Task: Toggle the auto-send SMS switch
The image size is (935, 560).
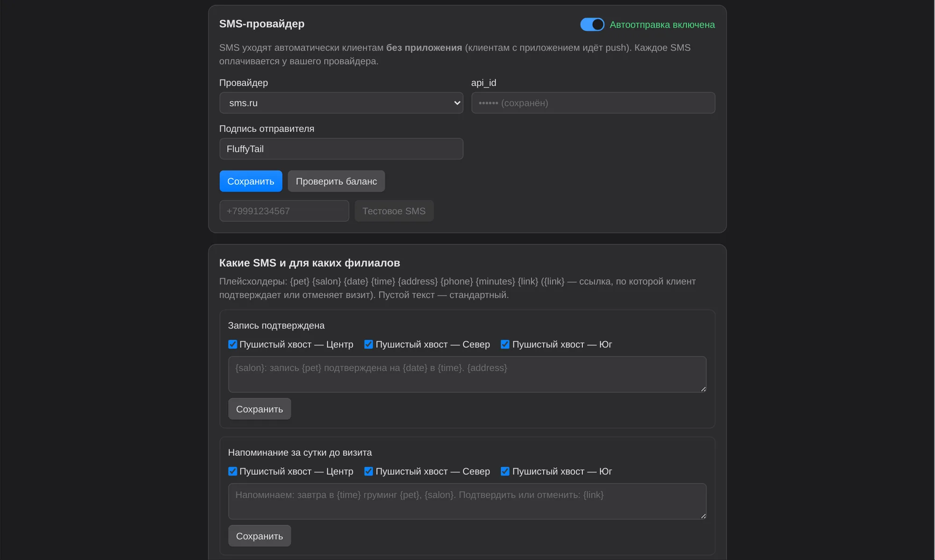Action: [x=592, y=24]
